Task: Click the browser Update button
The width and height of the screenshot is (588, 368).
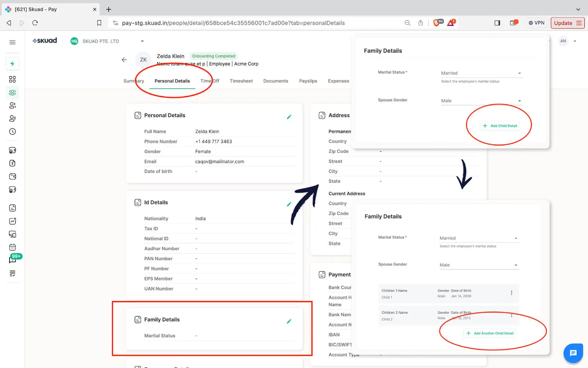Action: pyautogui.click(x=567, y=23)
